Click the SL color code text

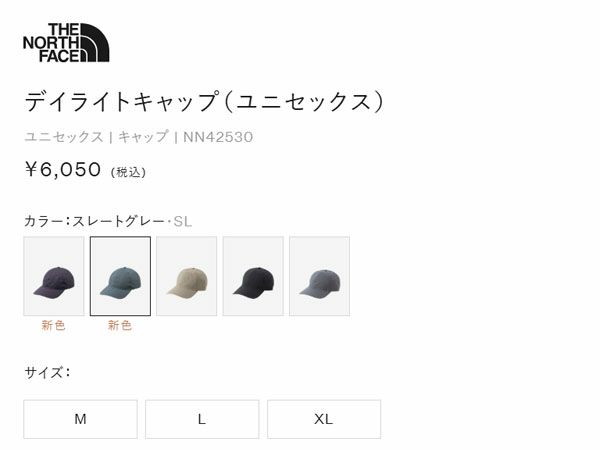click(183, 222)
